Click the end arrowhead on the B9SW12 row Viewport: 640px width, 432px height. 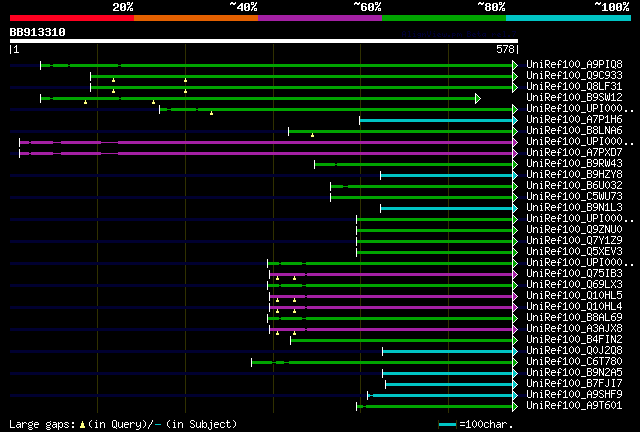(478, 98)
